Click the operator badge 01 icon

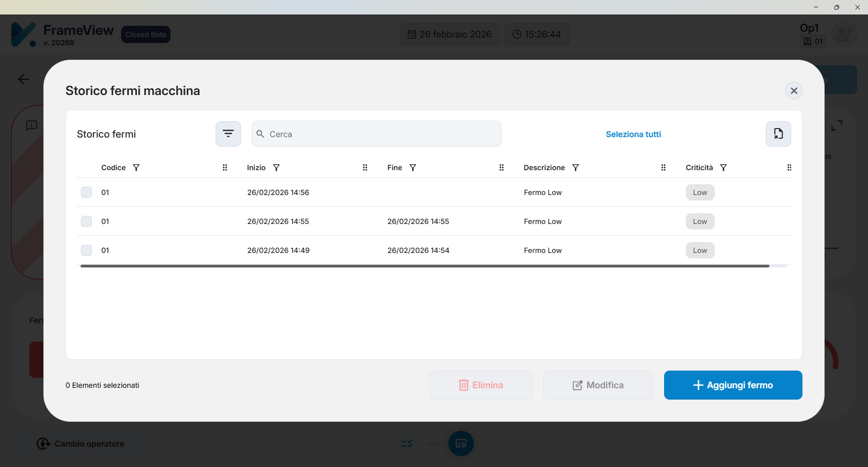807,42
